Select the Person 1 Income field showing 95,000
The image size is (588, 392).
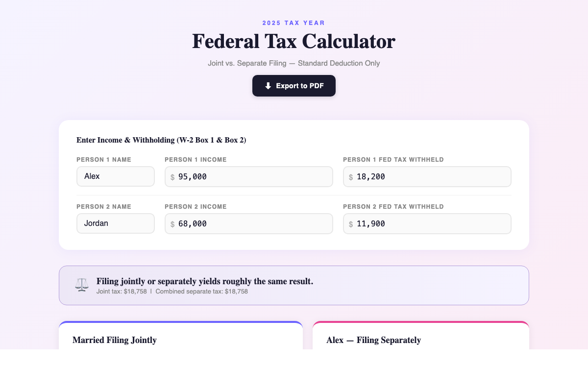pyautogui.click(x=248, y=176)
